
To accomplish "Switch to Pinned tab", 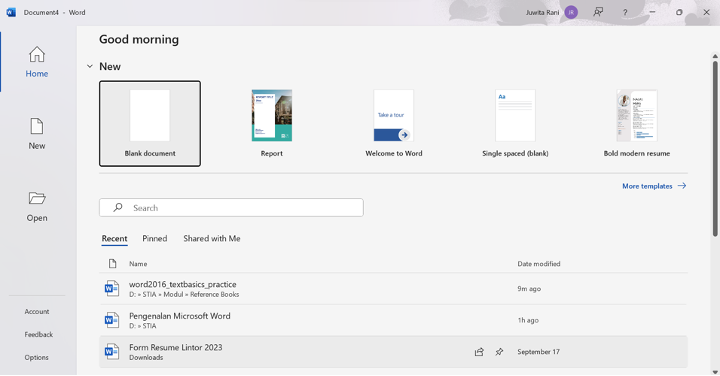I will [155, 239].
